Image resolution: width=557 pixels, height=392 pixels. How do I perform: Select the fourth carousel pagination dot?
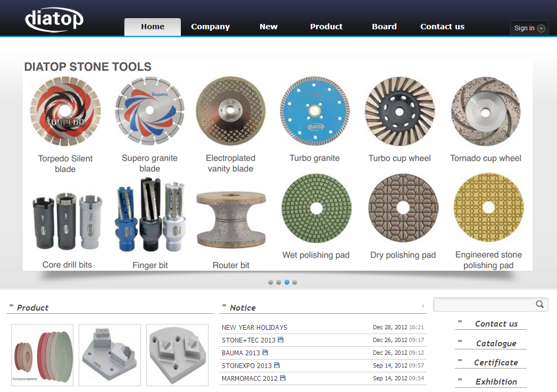(x=295, y=282)
